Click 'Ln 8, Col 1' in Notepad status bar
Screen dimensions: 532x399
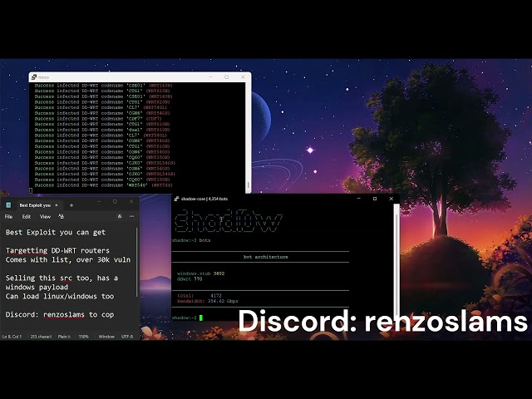pos(12,337)
